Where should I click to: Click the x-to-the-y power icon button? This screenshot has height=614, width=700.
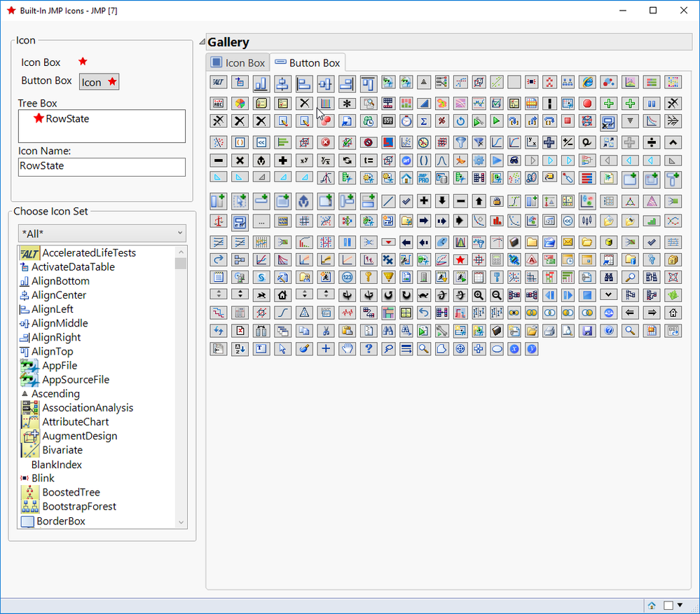click(304, 161)
